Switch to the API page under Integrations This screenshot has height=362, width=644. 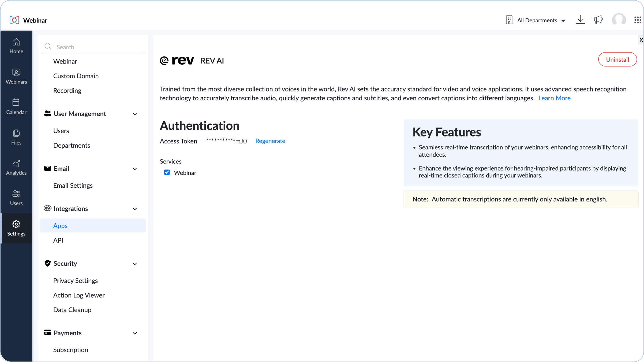point(58,240)
